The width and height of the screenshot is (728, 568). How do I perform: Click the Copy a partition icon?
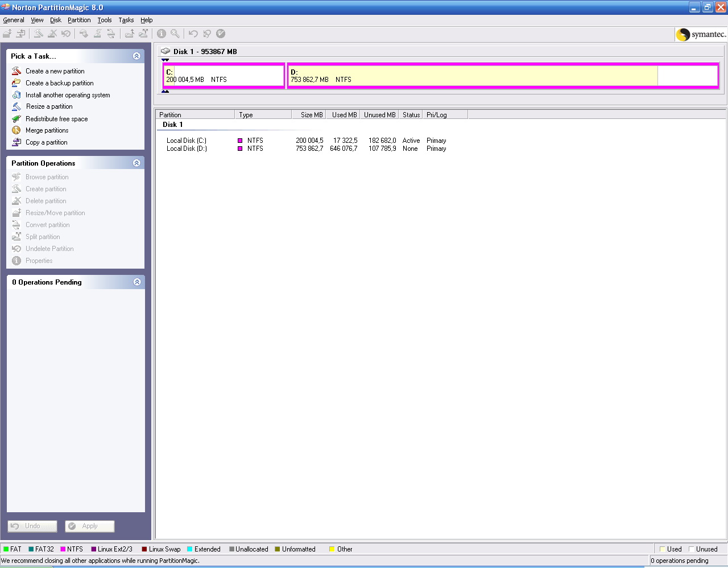tap(16, 142)
